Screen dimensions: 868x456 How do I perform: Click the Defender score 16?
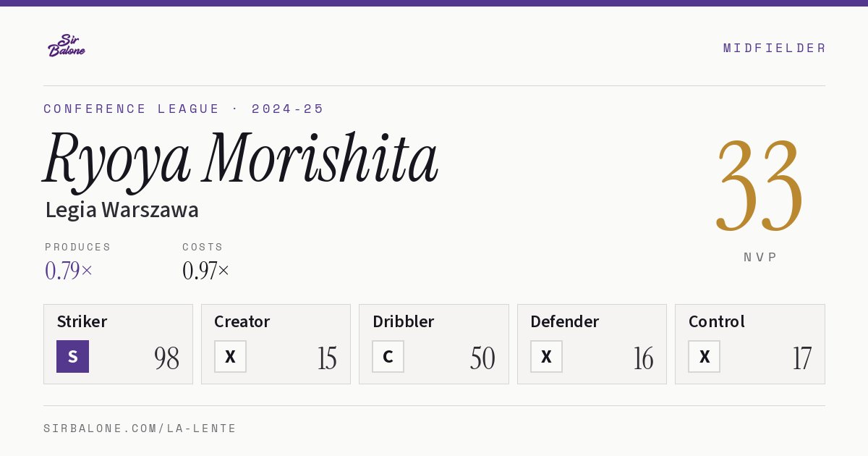point(643,358)
